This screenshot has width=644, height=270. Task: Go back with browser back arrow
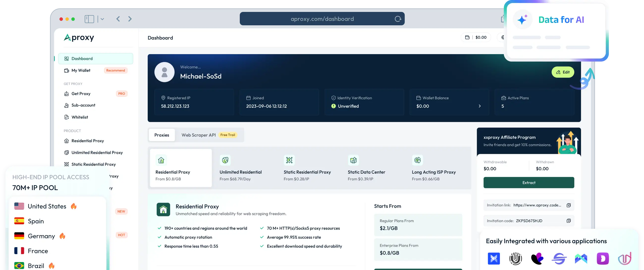coord(118,19)
